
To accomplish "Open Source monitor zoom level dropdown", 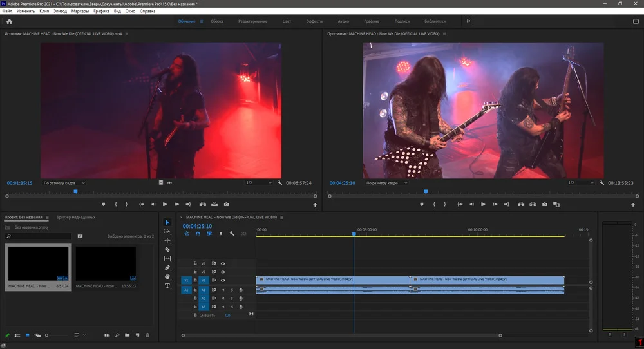I will coord(64,183).
